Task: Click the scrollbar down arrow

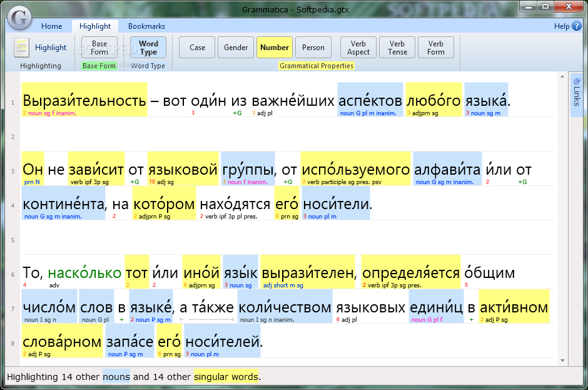Action: (x=562, y=361)
